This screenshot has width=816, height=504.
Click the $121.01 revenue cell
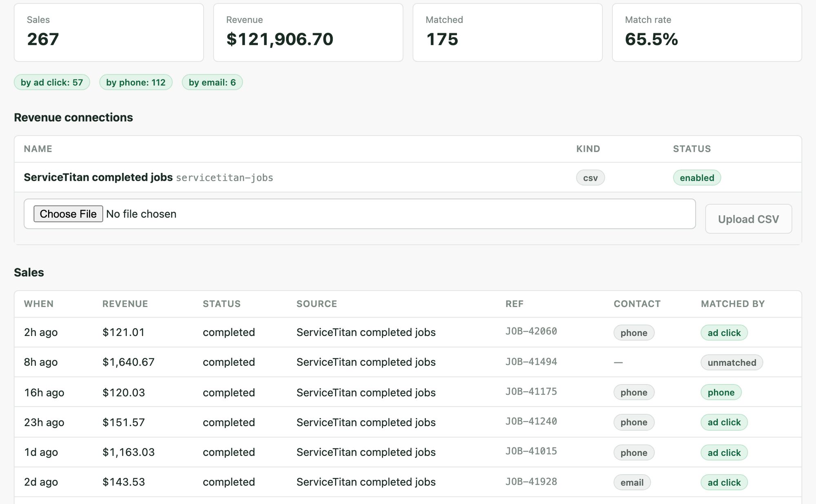point(124,332)
